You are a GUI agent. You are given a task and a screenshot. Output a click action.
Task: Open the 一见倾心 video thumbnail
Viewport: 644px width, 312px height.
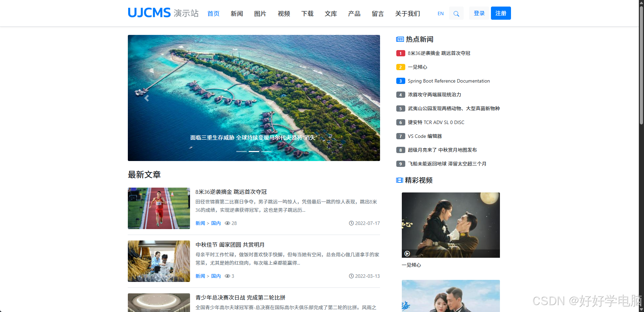pyautogui.click(x=451, y=225)
